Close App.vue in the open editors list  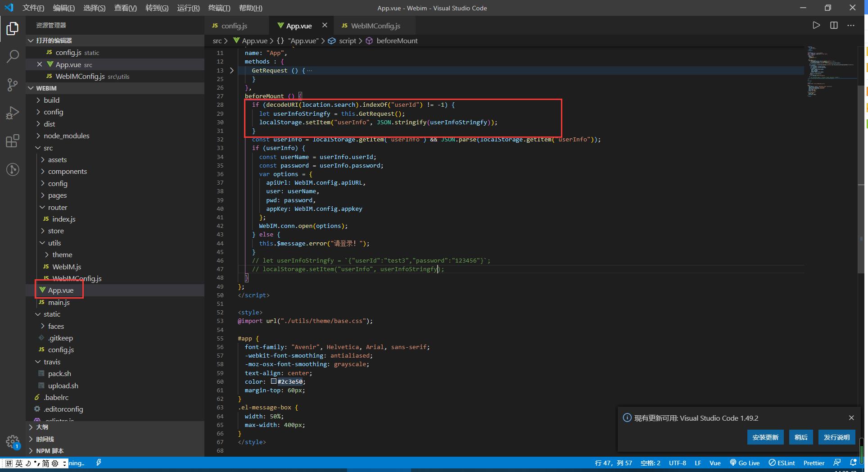(x=40, y=64)
